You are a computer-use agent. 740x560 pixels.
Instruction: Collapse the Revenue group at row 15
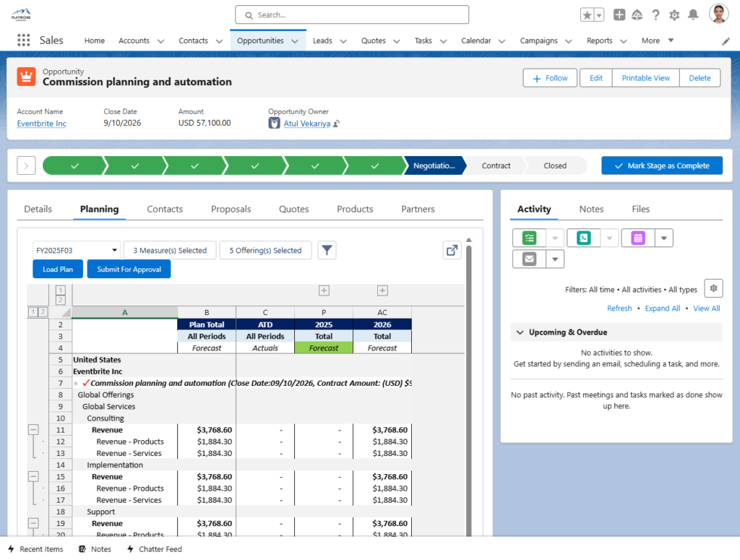point(33,476)
